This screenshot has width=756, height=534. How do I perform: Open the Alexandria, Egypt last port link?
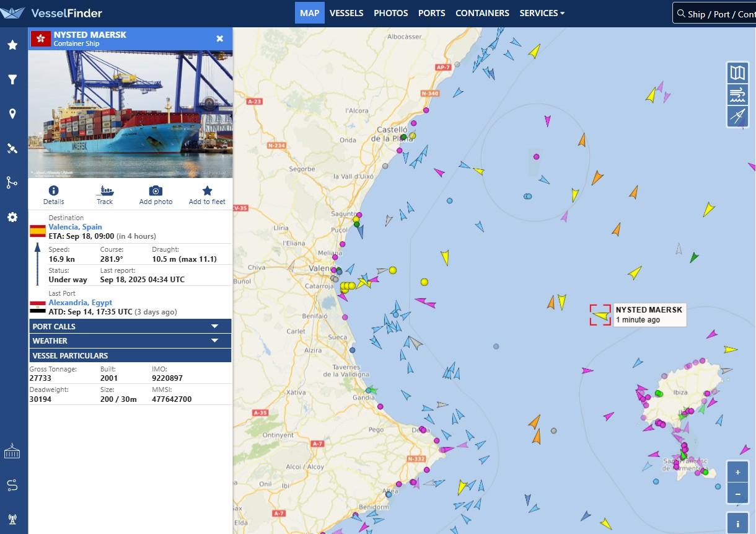81,303
